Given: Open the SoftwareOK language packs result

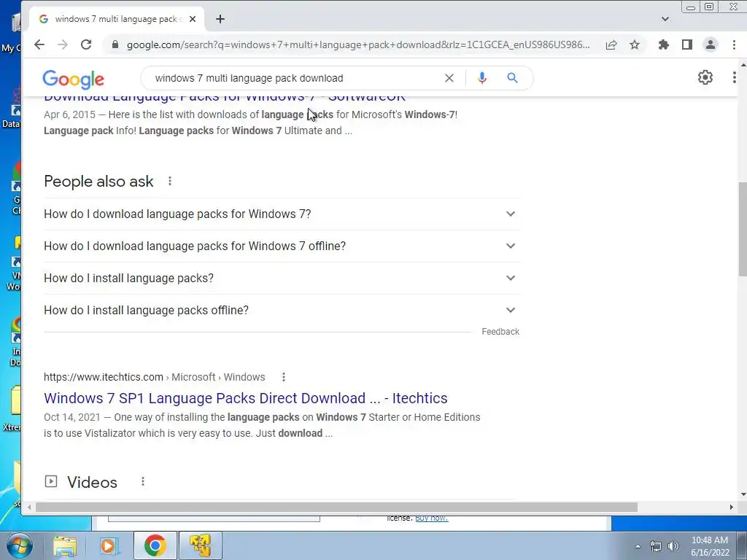Looking at the screenshot, I should [225, 98].
